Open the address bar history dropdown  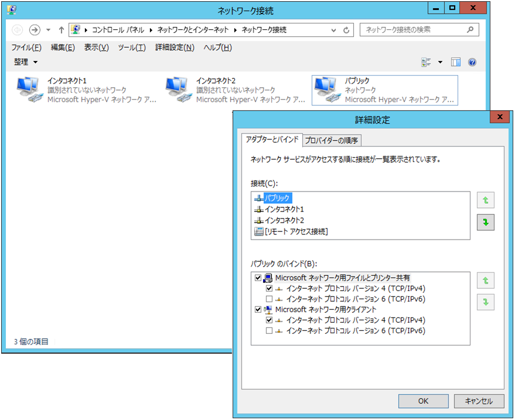tap(334, 30)
